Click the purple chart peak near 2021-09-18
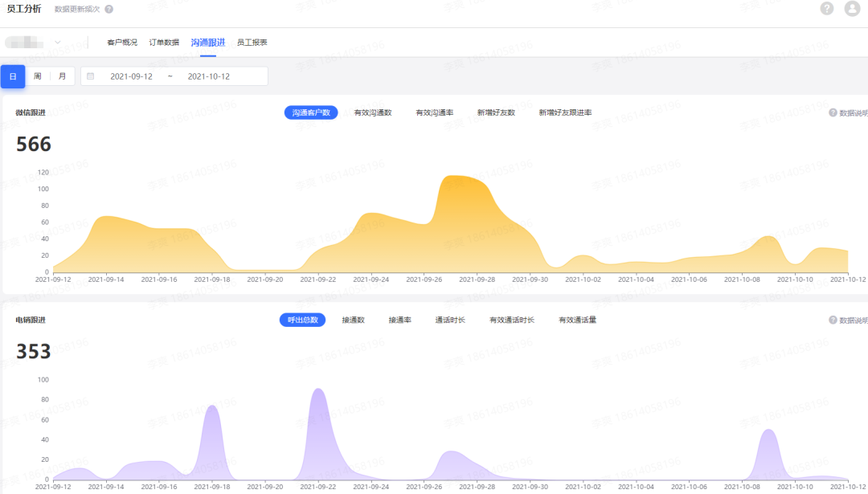Image resolution: width=868 pixels, height=494 pixels. pyautogui.click(x=212, y=406)
